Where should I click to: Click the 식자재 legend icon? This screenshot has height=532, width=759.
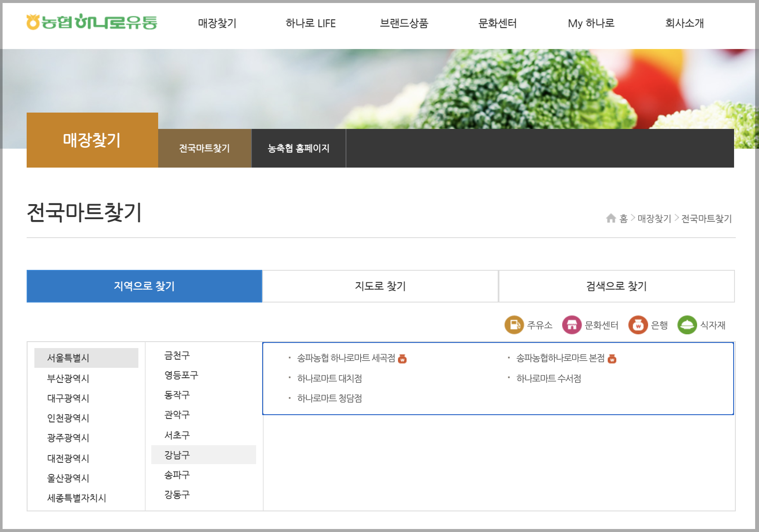pos(687,325)
